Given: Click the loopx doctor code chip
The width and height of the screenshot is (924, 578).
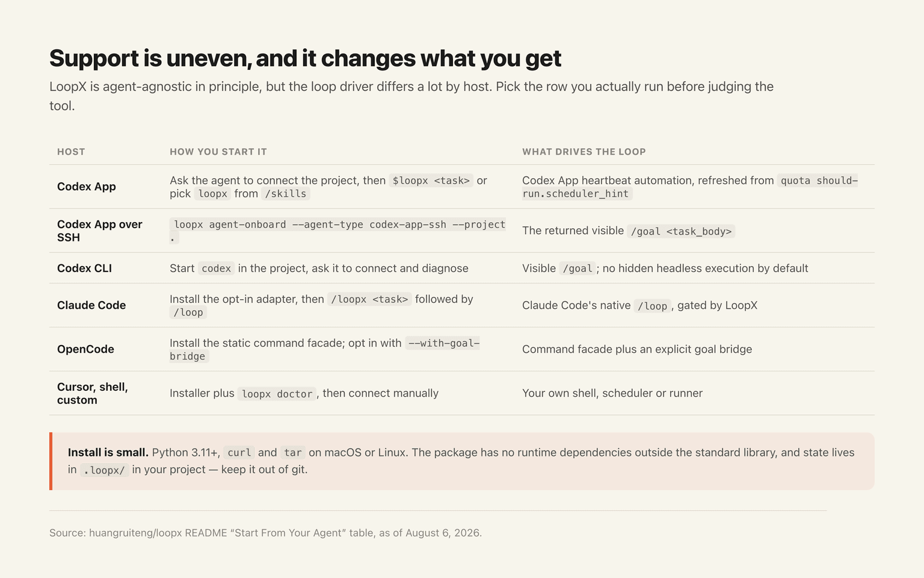Looking at the screenshot, I should [277, 394].
